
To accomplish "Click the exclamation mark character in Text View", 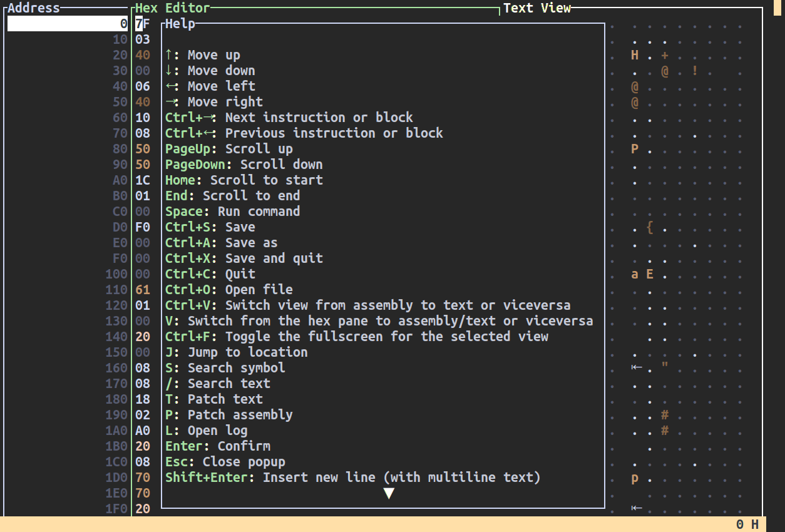I will 695,71.
